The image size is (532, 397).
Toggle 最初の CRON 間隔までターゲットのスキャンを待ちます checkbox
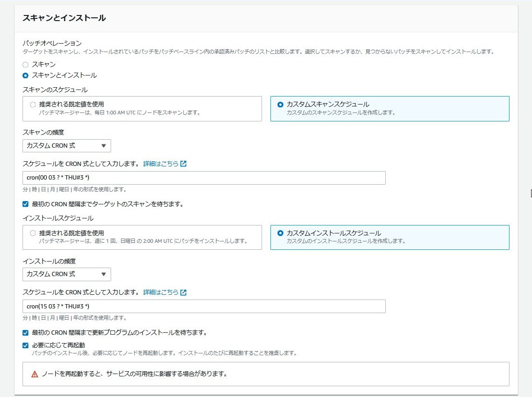(x=25, y=204)
